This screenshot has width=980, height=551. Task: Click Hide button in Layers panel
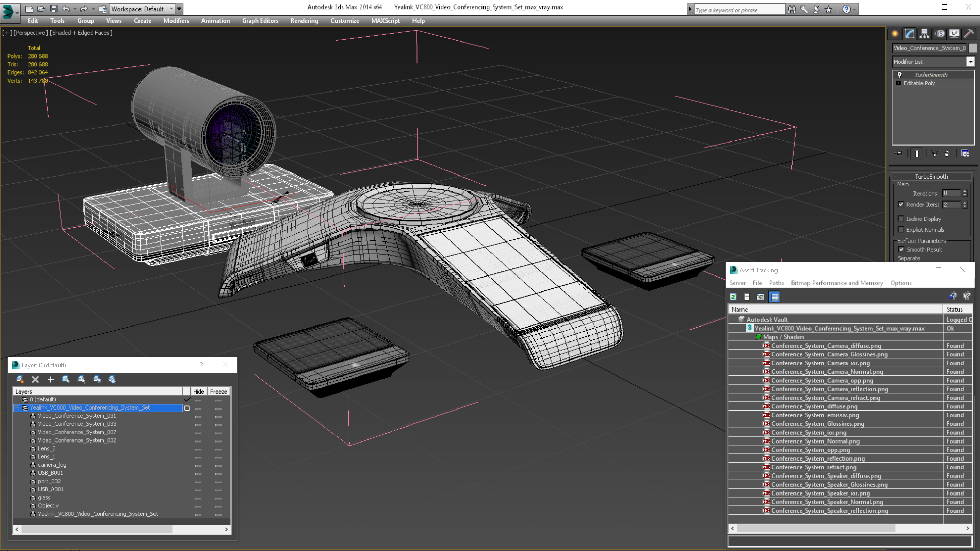[x=199, y=391]
